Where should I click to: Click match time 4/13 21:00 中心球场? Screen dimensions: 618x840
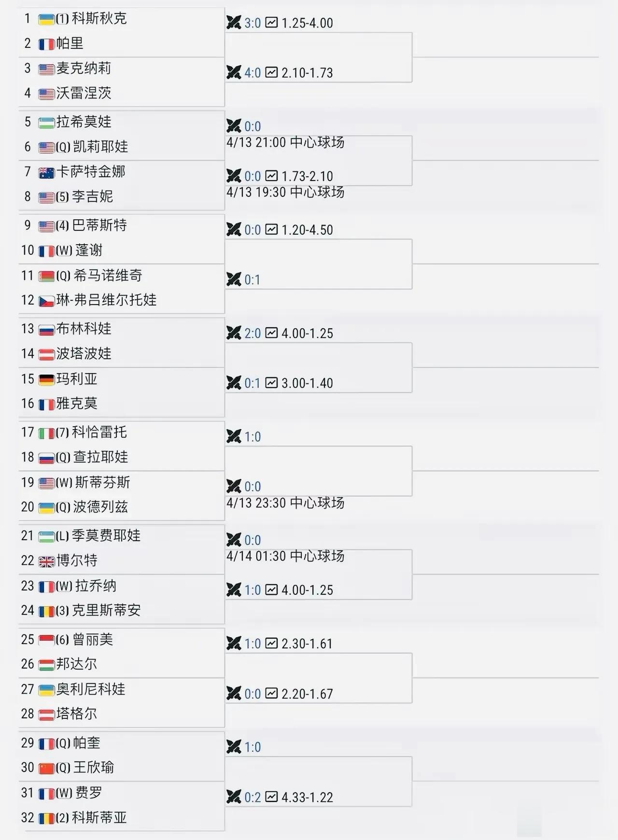[285, 142]
